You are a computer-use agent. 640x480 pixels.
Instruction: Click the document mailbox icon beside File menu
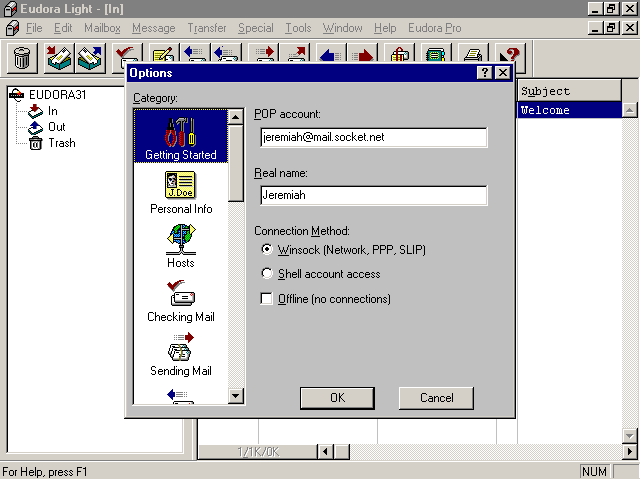(13, 28)
